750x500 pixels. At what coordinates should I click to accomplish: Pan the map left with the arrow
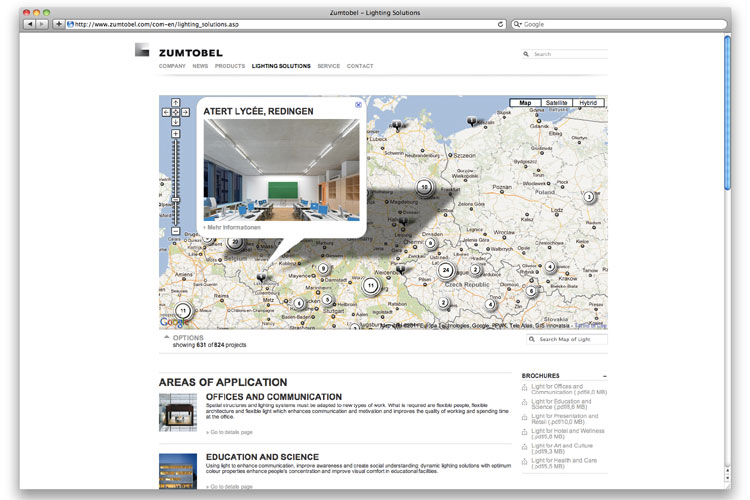166,112
